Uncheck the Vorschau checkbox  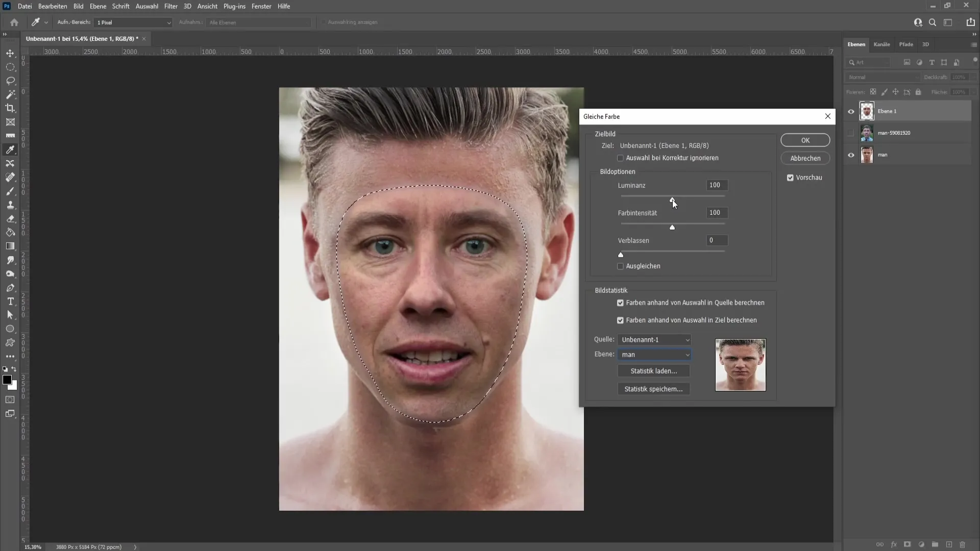pyautogui.click(x=790, y=178)
